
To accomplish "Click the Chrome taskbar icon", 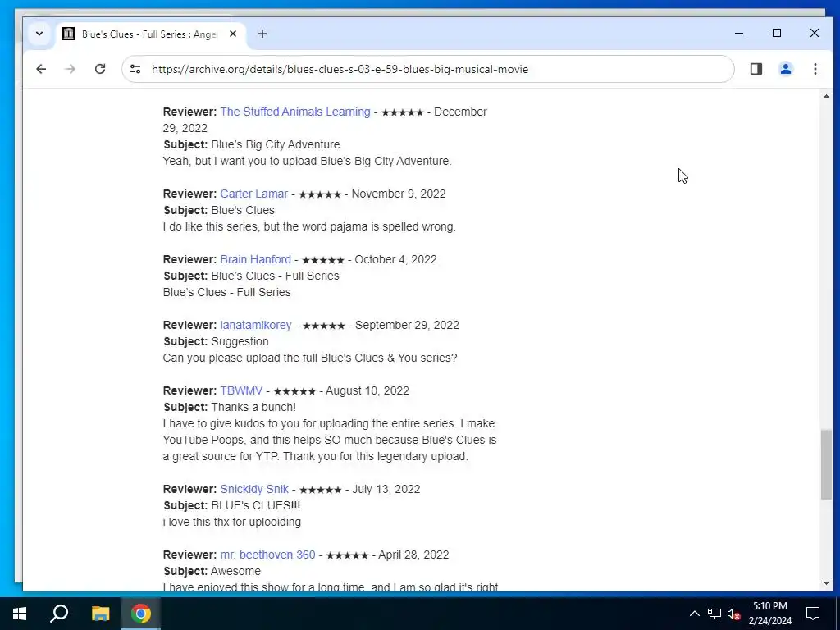I will (141, 614).
